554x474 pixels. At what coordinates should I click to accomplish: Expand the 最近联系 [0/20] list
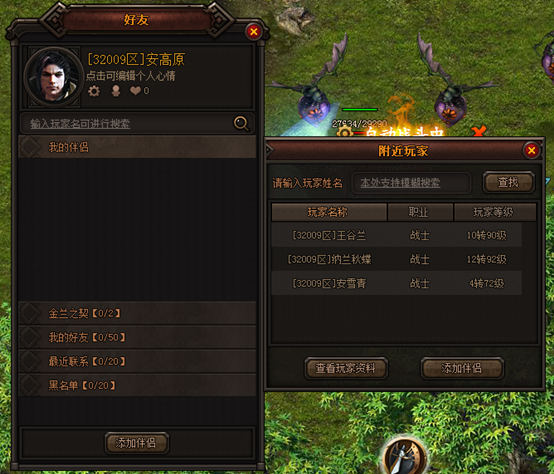[x=137, y=361]
